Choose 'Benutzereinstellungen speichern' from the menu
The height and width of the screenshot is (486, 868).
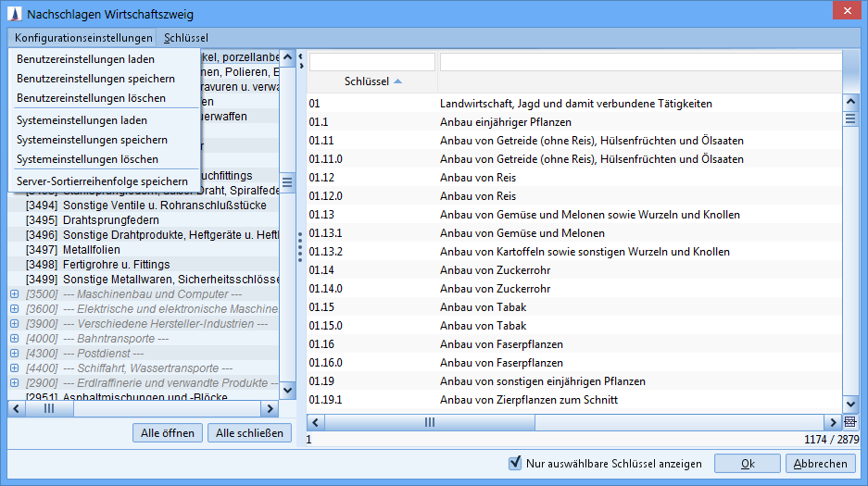pyautogui.click(x=95, y=79)
